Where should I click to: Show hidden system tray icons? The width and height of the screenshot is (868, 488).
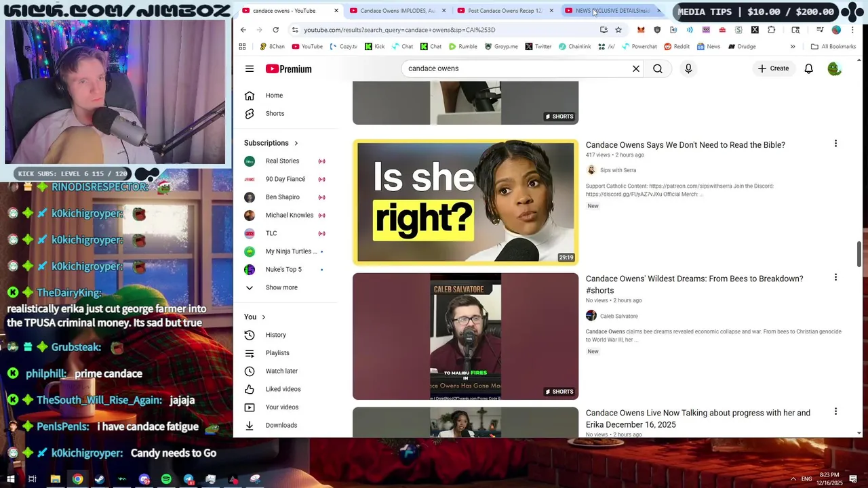pos(793,479)
